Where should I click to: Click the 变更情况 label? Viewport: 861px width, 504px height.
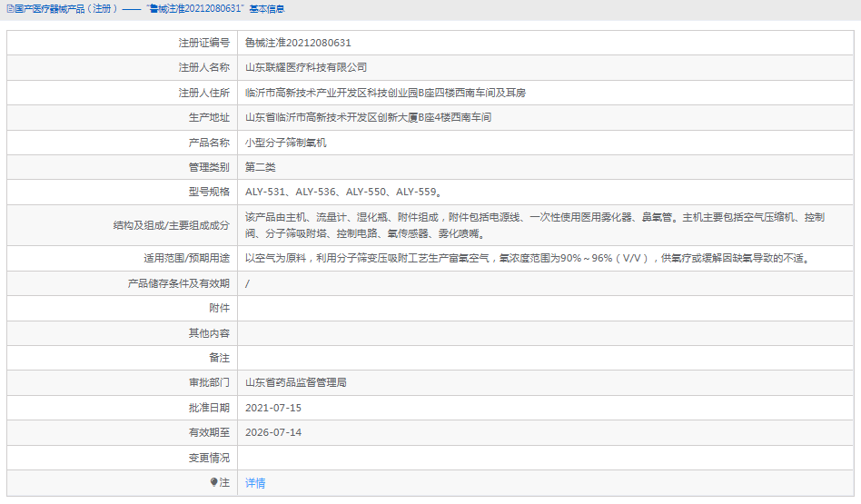[x=209, y=458]
